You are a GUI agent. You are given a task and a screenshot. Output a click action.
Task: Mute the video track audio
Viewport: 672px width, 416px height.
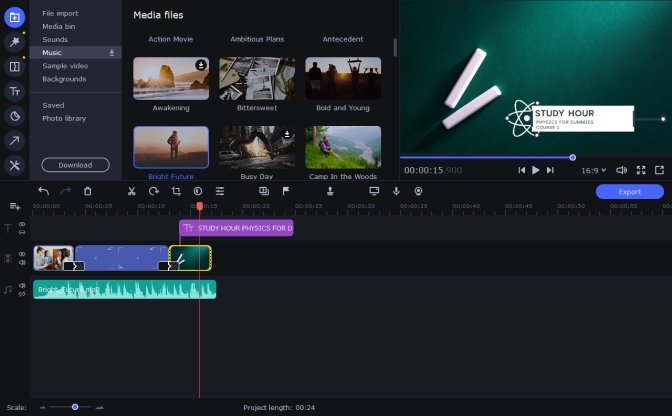point(22,262)
